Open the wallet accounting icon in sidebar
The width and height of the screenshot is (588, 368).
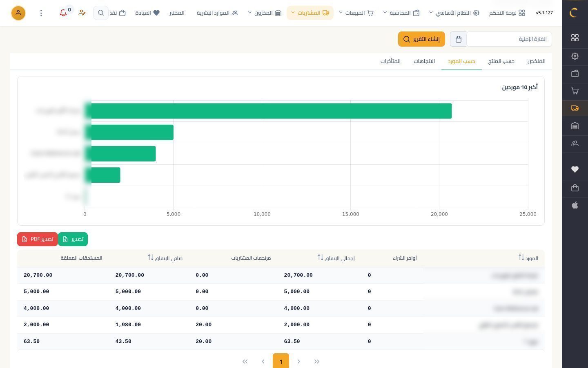pos(575,74)
